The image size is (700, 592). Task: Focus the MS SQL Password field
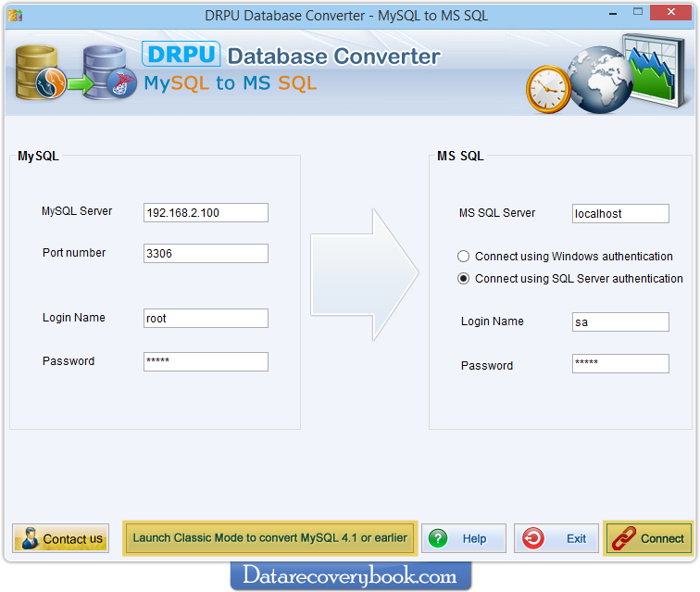tap(620, 364)
